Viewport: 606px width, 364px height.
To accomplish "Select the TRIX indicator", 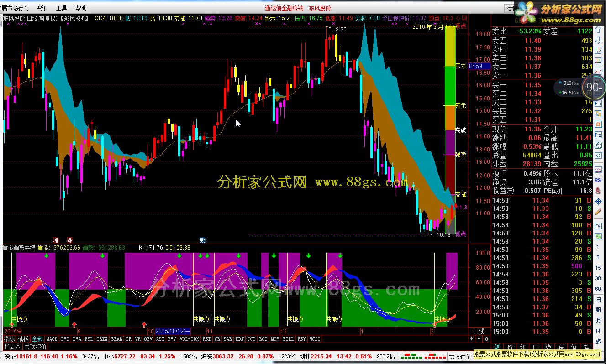I will pos(102,339).
